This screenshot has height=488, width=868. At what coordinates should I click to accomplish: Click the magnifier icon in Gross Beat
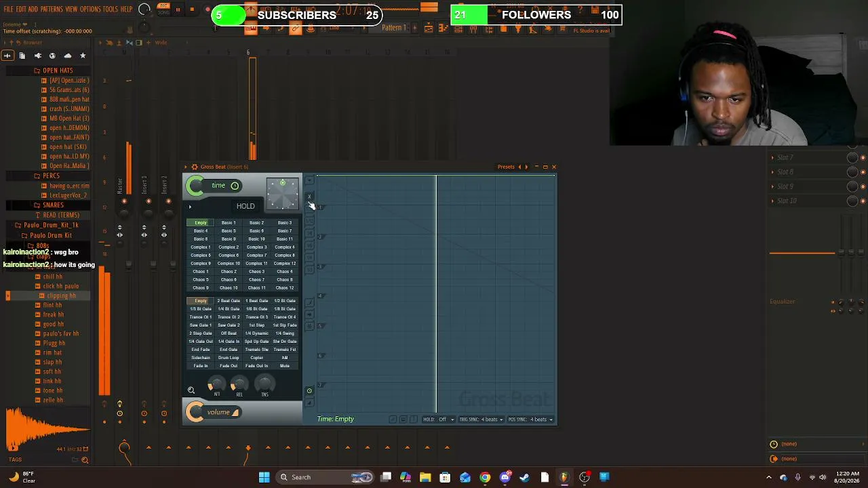point(191,390)
